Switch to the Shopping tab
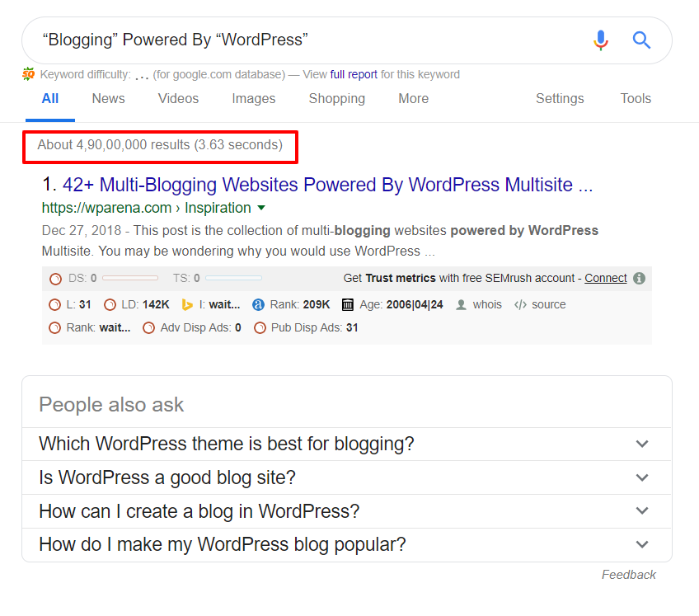This screenshot has width=699, height=616. (337, 99)
